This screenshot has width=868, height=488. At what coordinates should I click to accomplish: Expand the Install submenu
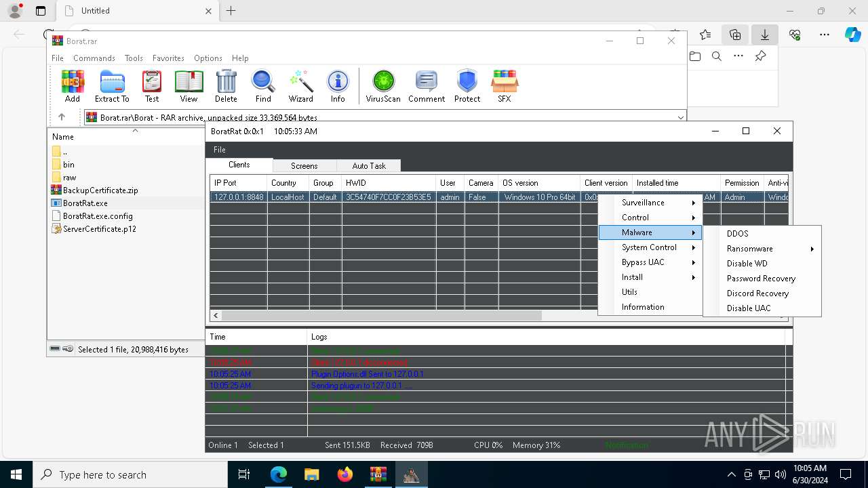point(650,277)
